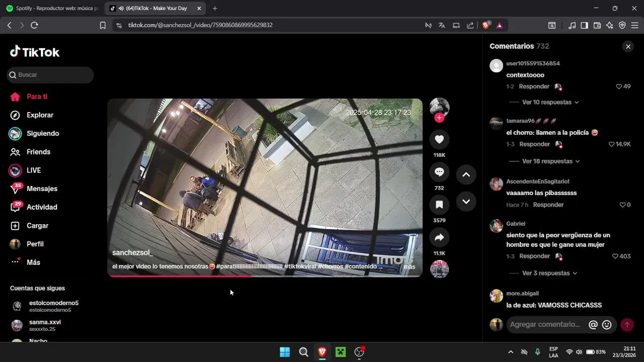Screen dimensions: 644x362
Task: Open #tiktokviral hashtag
Action: click(x=300, y=266)
